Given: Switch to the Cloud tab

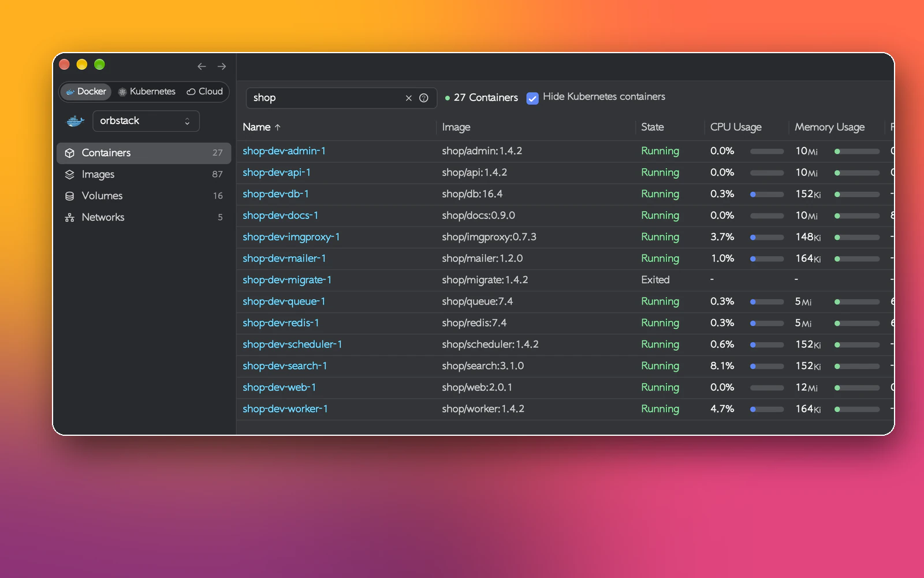Looking at the screenshot, I should pos(205,91).
